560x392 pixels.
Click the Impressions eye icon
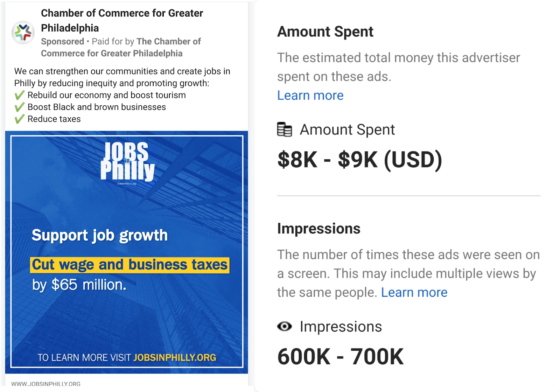284,326
